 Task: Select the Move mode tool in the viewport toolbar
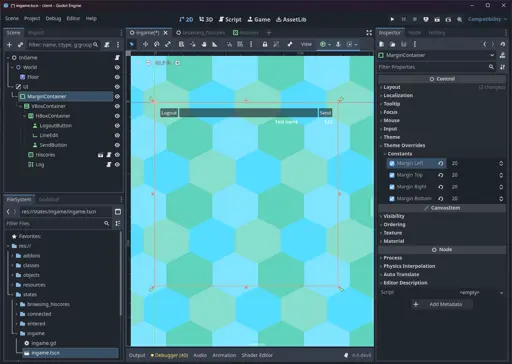tap(145, 44)
